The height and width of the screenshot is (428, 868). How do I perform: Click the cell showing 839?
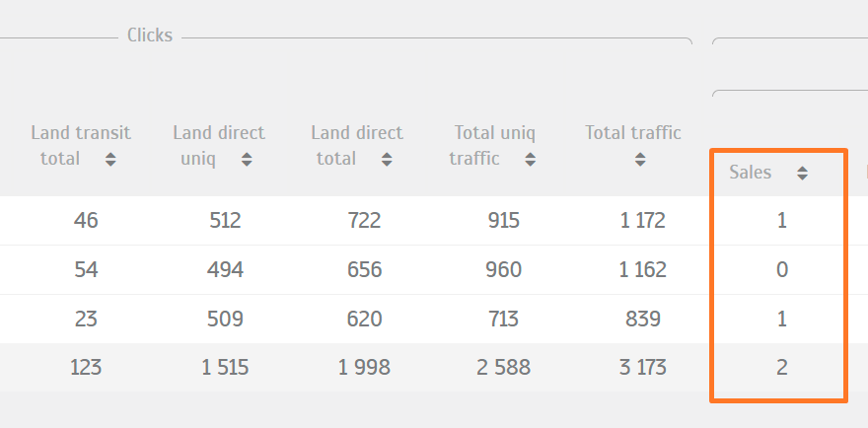643,319
